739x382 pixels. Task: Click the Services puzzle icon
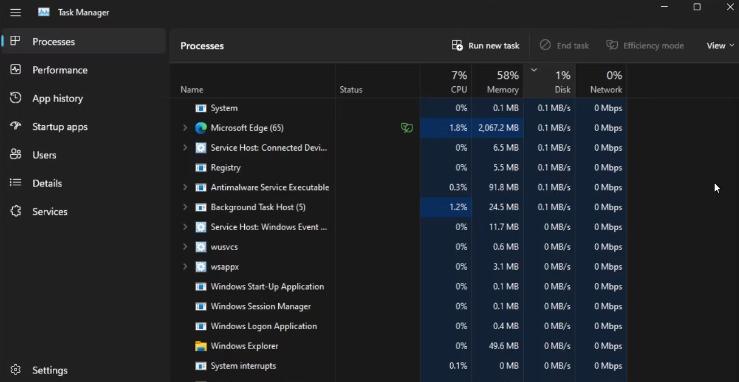pos(15,211)
